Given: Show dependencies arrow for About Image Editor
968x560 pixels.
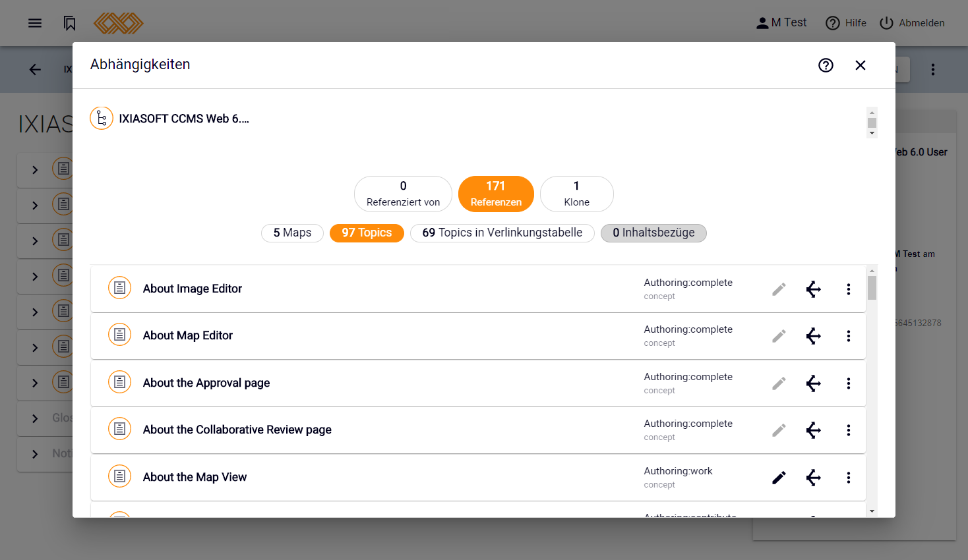Looking at the screenshot, I should pos(814,289).
